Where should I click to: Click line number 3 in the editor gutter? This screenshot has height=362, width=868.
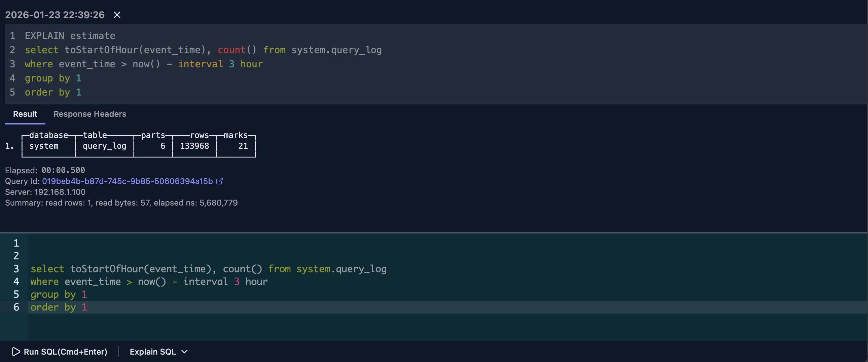coord(16,268)
